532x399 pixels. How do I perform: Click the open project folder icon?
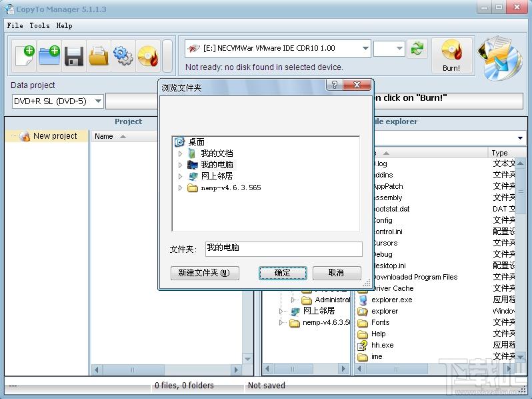coord(99,55)
